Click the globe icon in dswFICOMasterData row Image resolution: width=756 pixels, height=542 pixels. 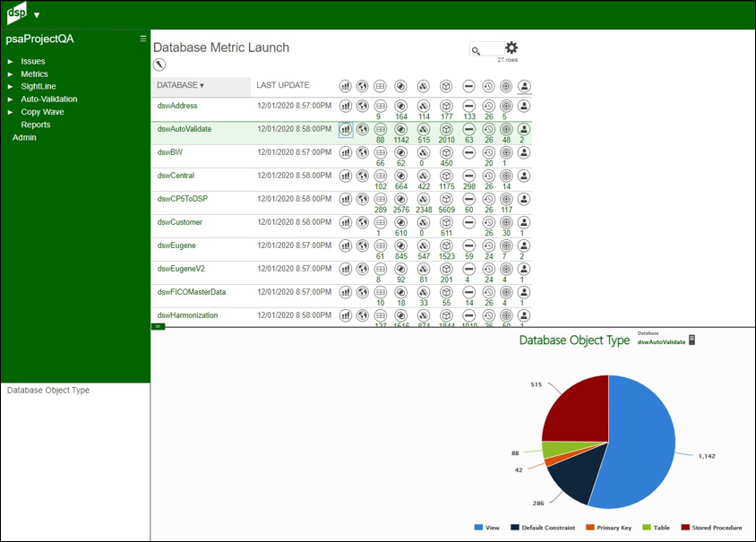click(x=363, y=292)
